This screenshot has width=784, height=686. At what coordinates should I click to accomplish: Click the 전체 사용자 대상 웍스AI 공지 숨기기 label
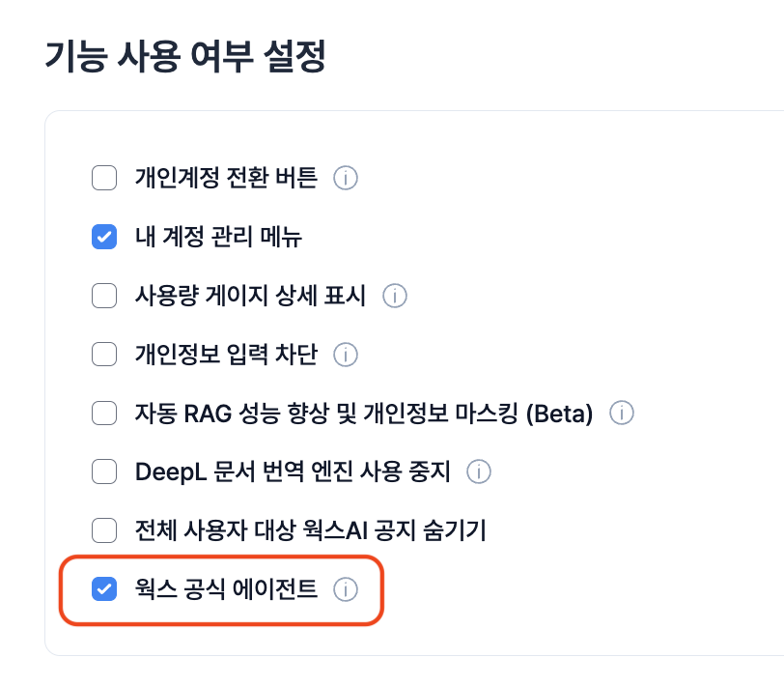tap(311, 530)
